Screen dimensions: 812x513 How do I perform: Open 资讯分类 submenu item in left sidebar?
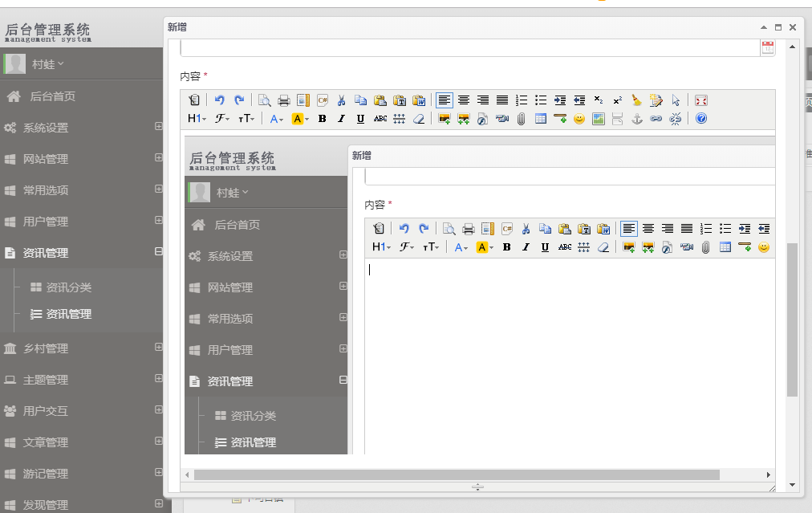[68, 287]
